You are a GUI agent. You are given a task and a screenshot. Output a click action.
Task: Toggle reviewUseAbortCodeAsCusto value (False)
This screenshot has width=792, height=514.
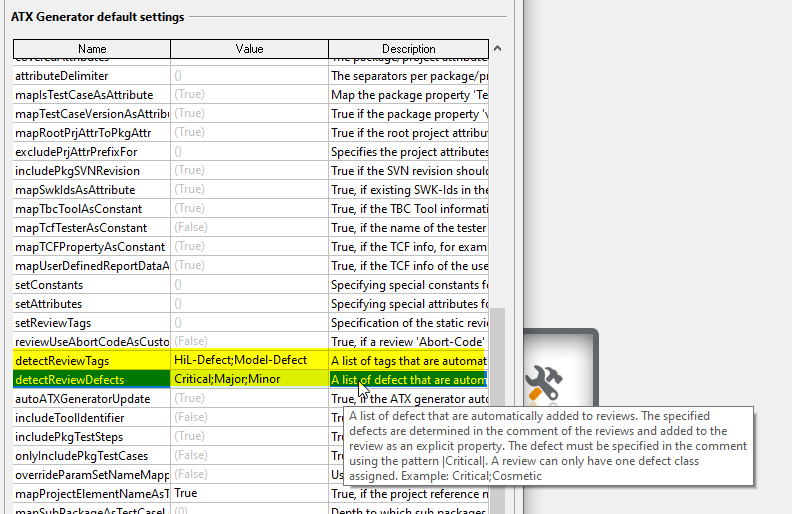pyautogui.click(x=190, y=342)
